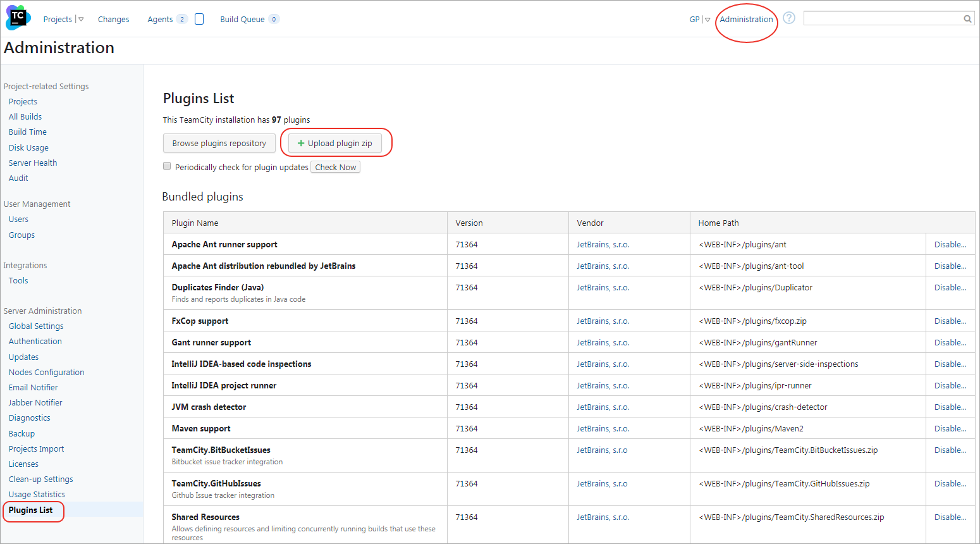Click the search magnifier icon
980x544 pixels.
point(967,19)
